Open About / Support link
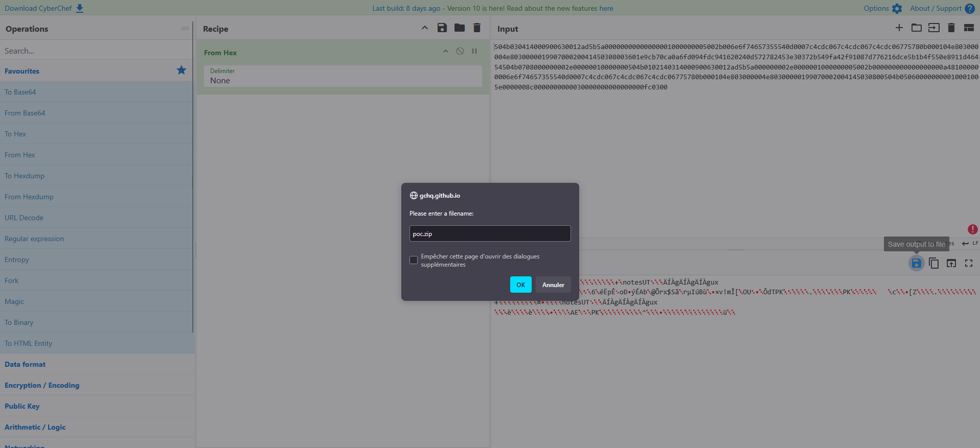The width and height of the screenshot is (980, 448). (936, 8)
